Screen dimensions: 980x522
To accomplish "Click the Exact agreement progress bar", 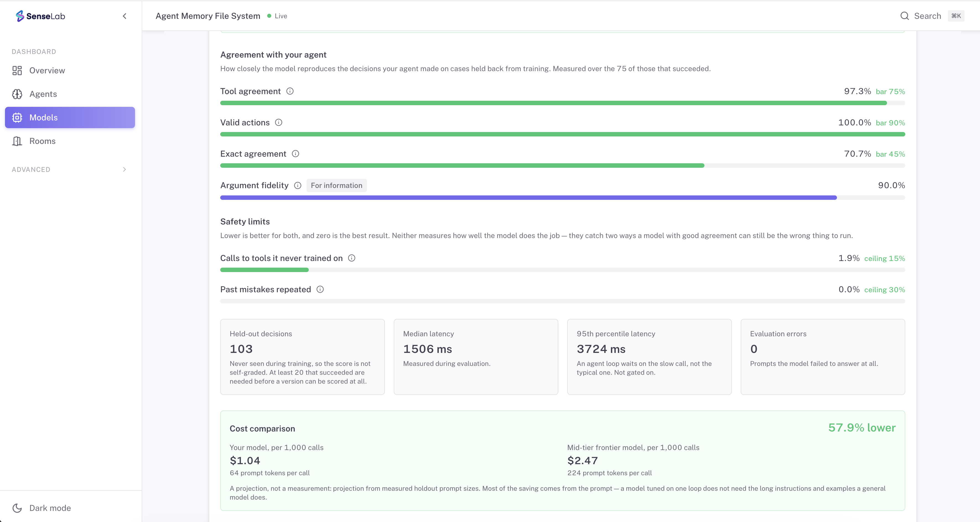I will 562,166.
